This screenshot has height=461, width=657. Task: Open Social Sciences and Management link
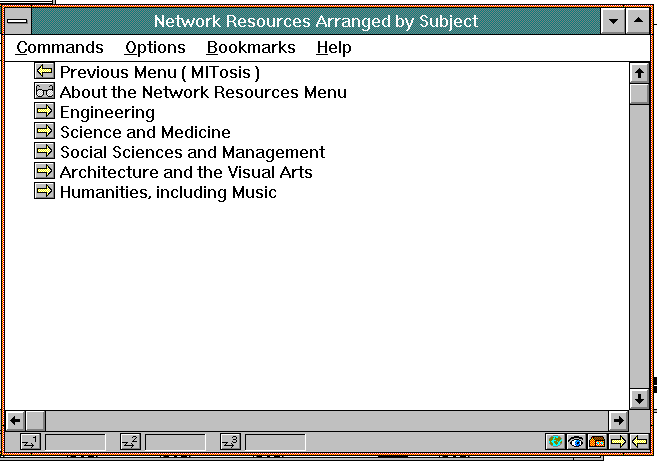[192, 152]
